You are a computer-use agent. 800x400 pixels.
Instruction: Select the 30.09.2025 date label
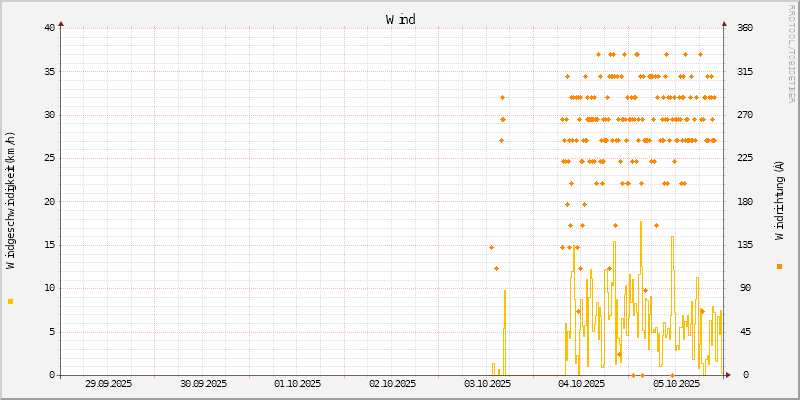[203, 383]
